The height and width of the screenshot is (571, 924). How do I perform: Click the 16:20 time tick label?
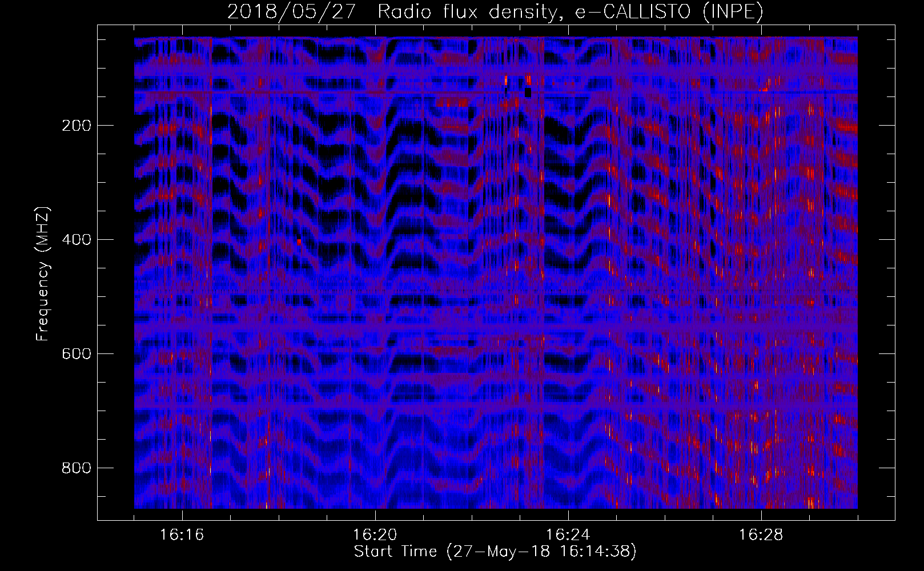pos(375,535)
